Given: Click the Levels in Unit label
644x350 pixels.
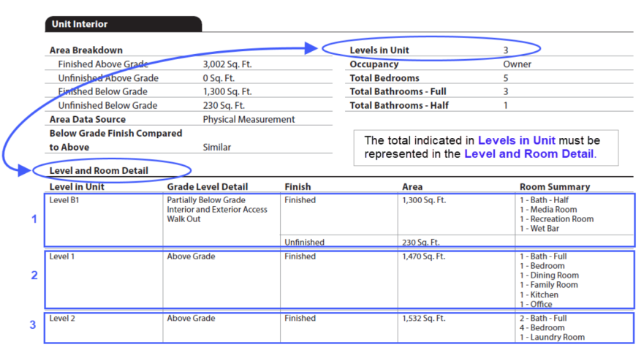Looking at the screenshot, I should click(379, 50).
